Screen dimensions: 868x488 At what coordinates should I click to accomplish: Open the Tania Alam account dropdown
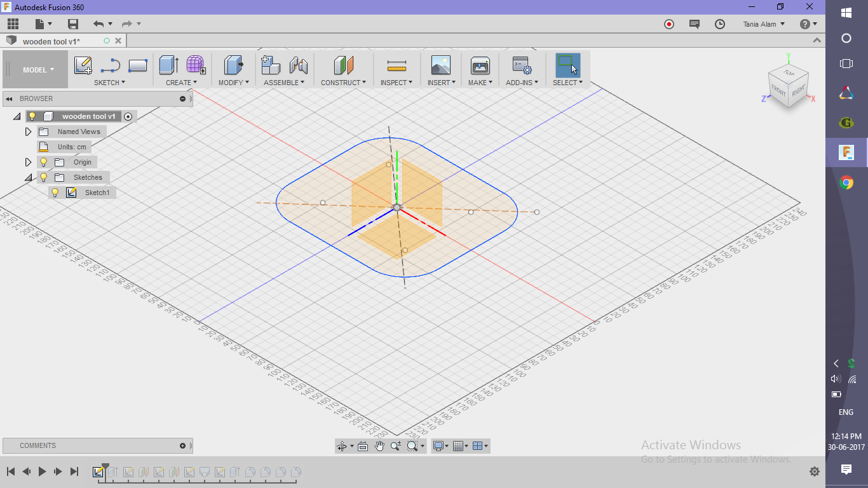[x=764, y=24]
